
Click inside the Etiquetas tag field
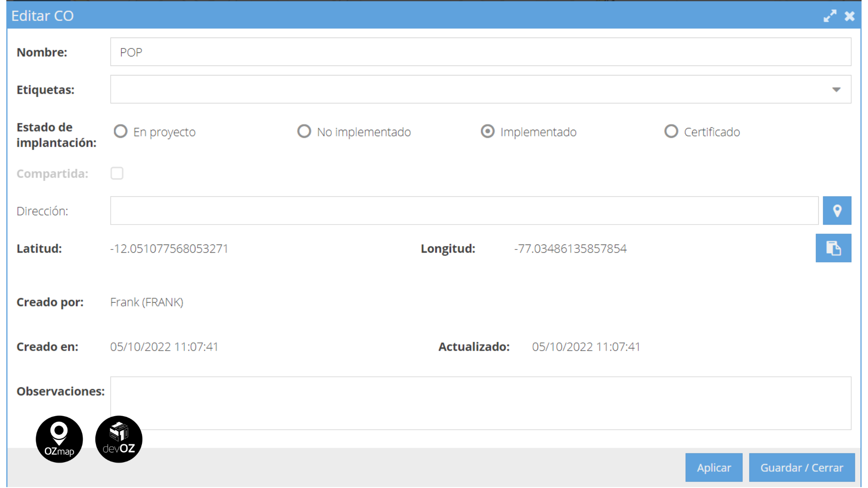466,89
